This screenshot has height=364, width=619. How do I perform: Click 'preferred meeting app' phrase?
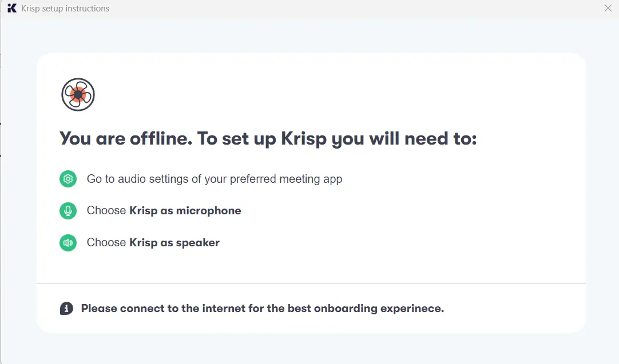[286, 179]
